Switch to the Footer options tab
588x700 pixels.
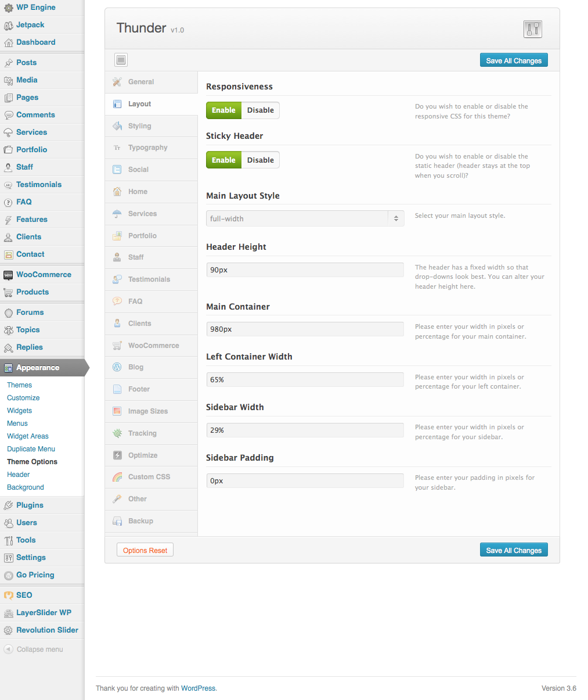(151, 389)
